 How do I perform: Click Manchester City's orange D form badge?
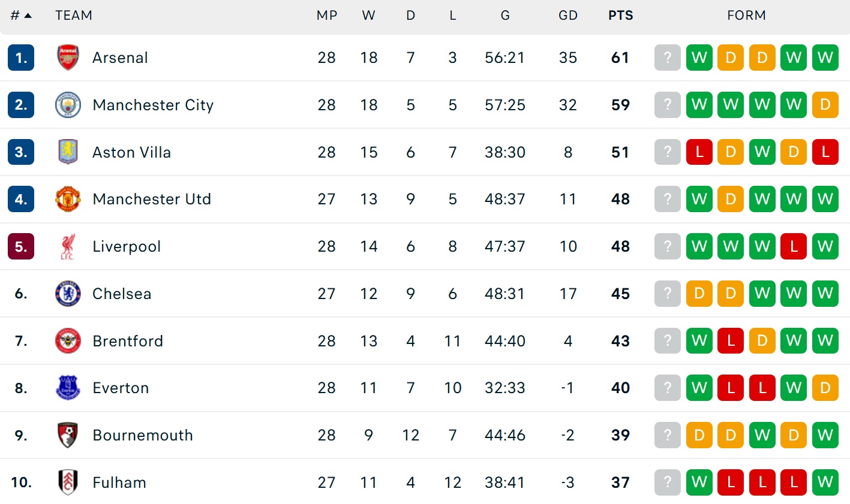[x=825, y=105]
